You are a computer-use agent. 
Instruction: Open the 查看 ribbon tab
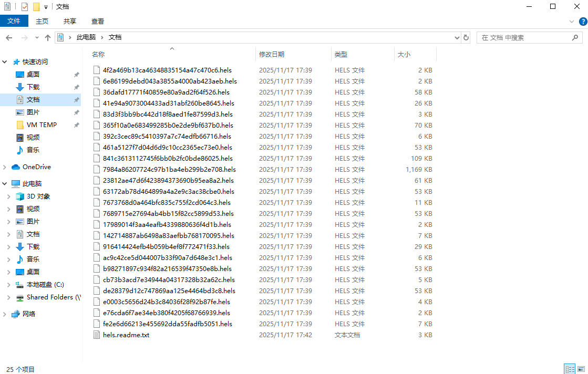click(x=98, y=21)
